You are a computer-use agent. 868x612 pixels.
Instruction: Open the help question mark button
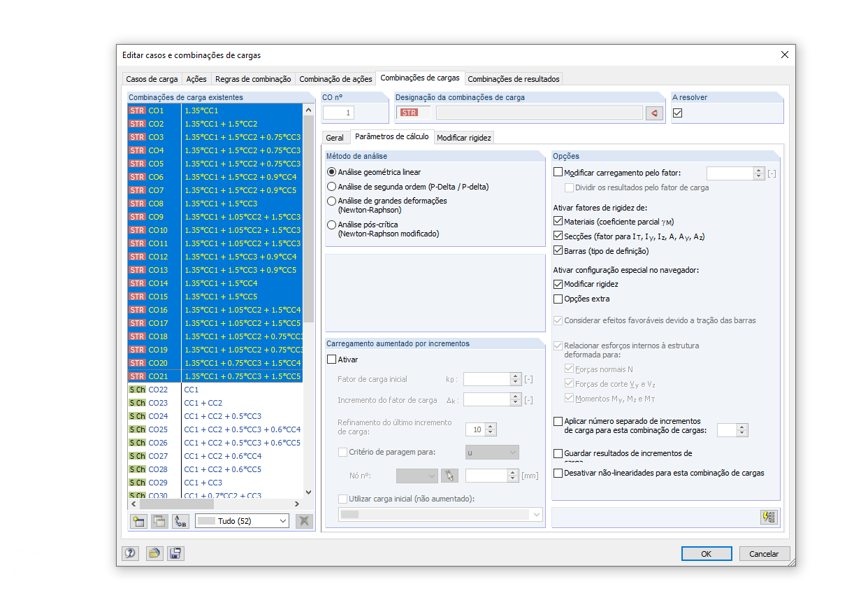[130, 553]
